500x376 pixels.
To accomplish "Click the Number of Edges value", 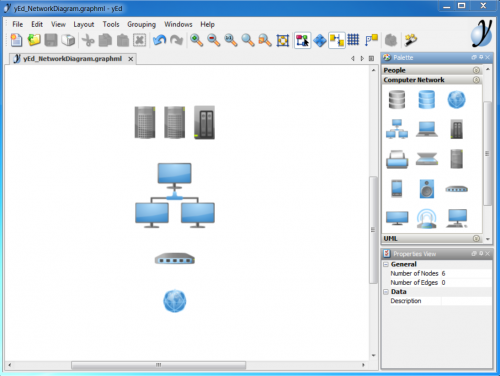I will click(x=466, y=283).
